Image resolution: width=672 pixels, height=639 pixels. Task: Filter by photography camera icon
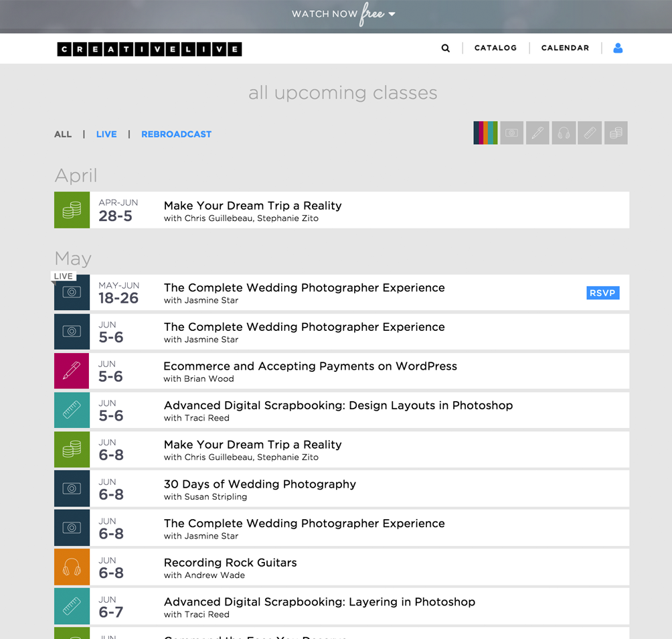pos(511,133)
